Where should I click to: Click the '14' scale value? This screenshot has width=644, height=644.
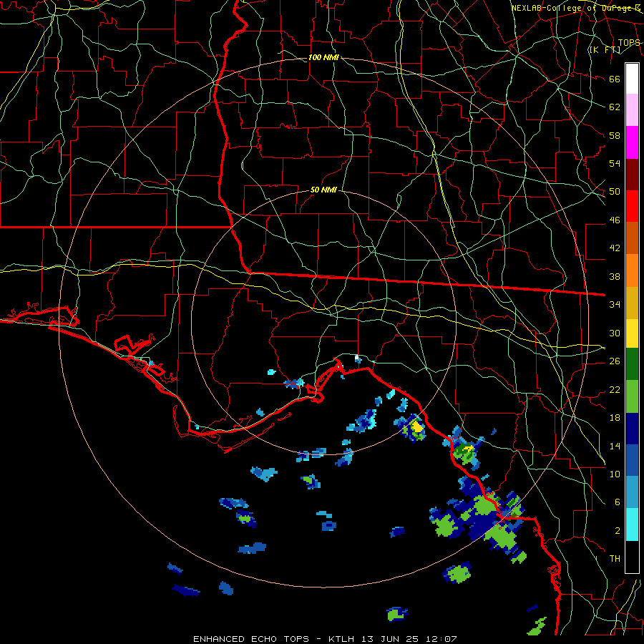coord(615,446)
